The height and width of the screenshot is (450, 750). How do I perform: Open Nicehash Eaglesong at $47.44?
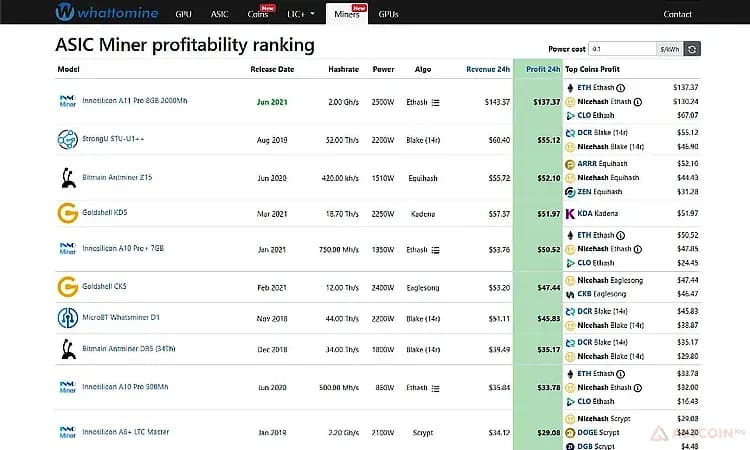click(610, 280)
